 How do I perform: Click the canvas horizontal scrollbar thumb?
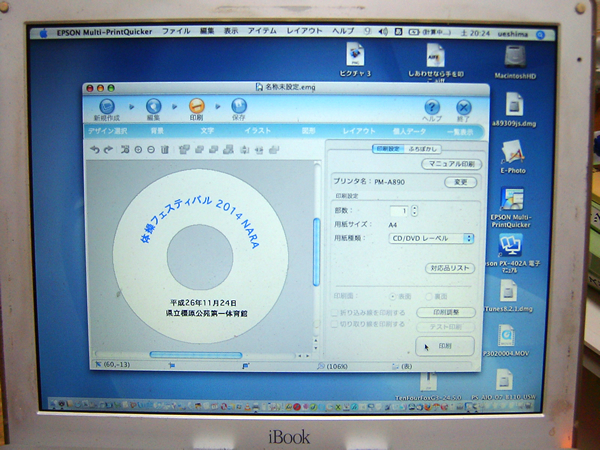click(196, 355)
